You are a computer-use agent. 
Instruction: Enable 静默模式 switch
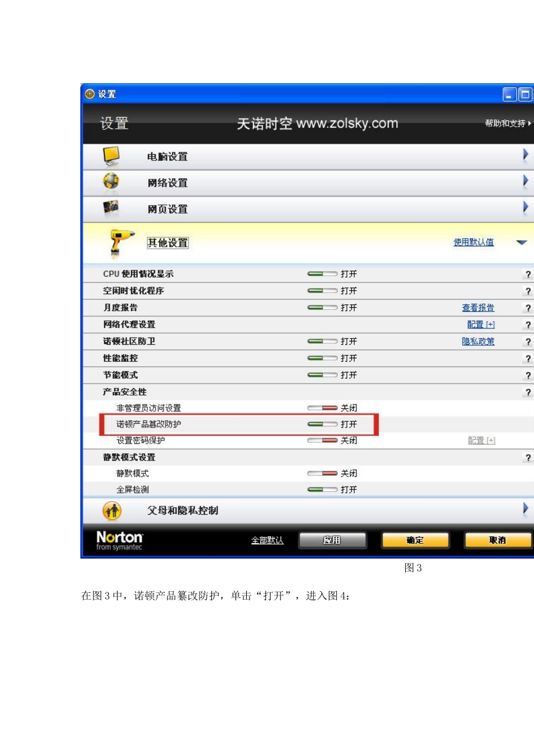click(x=323, y=474)
